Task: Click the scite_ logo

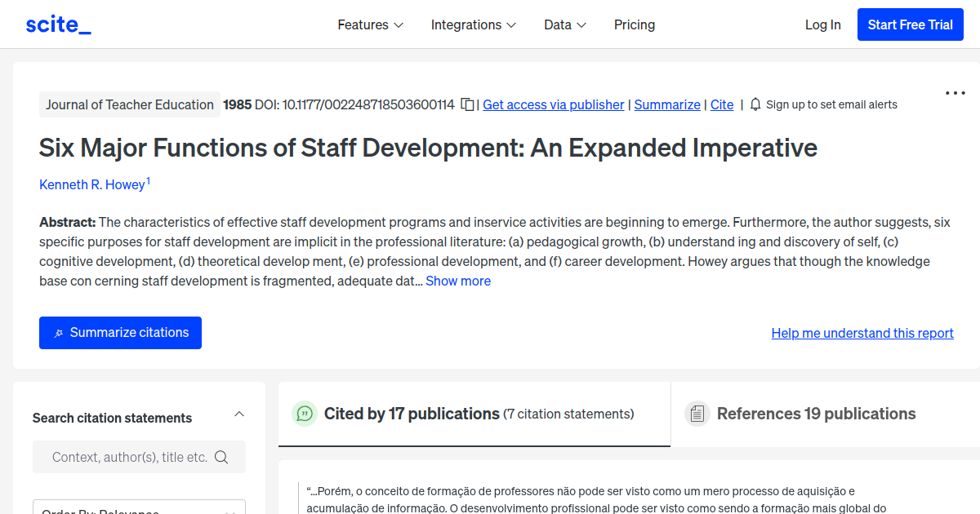Action: click(59, 24)
